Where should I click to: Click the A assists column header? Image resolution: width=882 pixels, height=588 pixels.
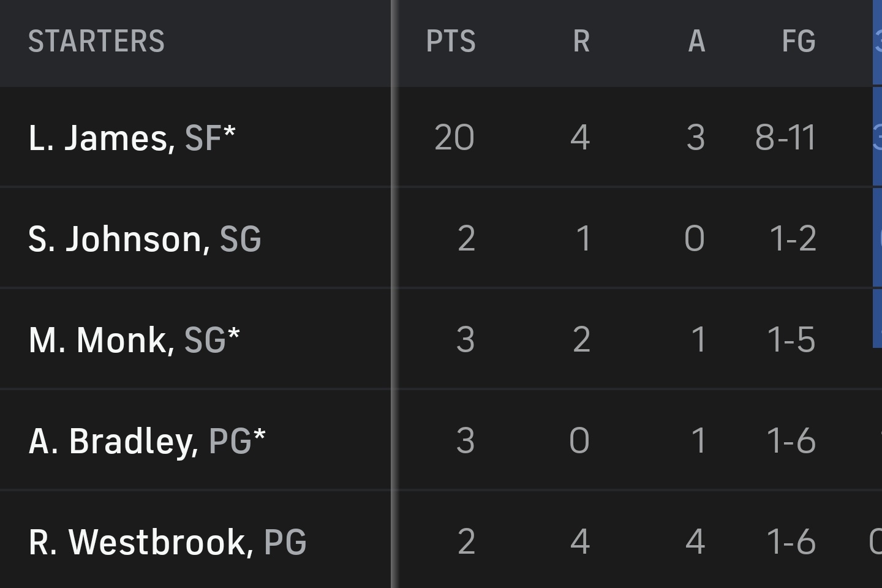[696, 42]
